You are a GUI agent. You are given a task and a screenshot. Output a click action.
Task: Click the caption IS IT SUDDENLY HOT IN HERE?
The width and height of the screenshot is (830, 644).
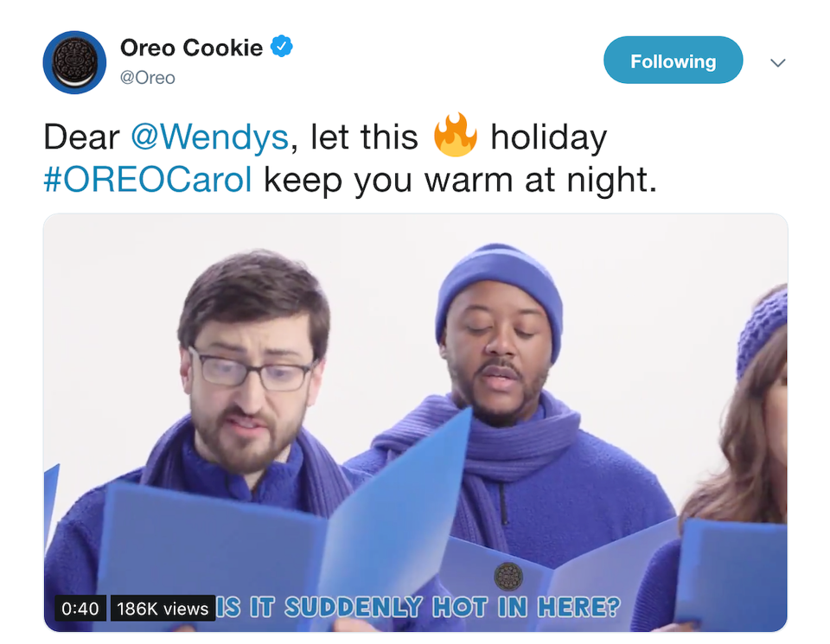point(418,607)
